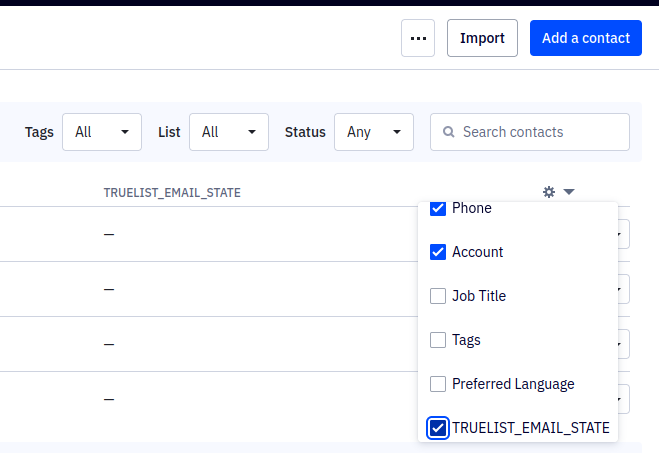The width and height of the screenshot is (659, 453).
Task: Check the Preferred Language column checkbox
Action: [438, 384]
